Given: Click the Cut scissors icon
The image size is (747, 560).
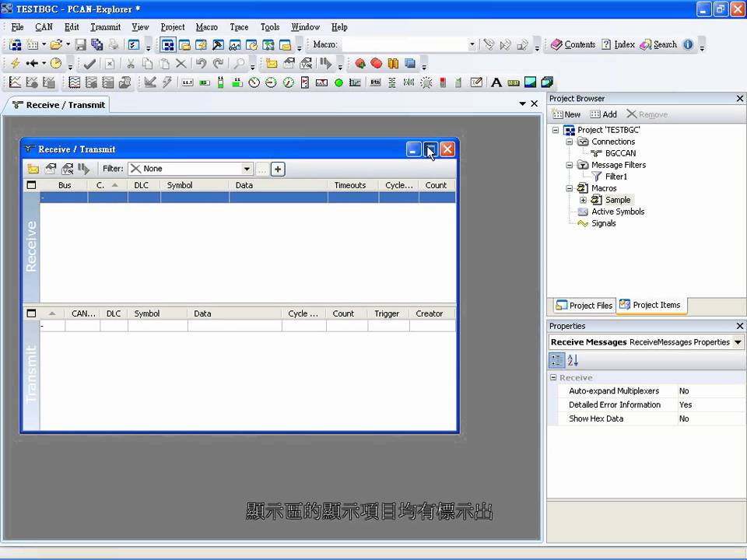Looking at the screenshot, I should coord(130,63).
